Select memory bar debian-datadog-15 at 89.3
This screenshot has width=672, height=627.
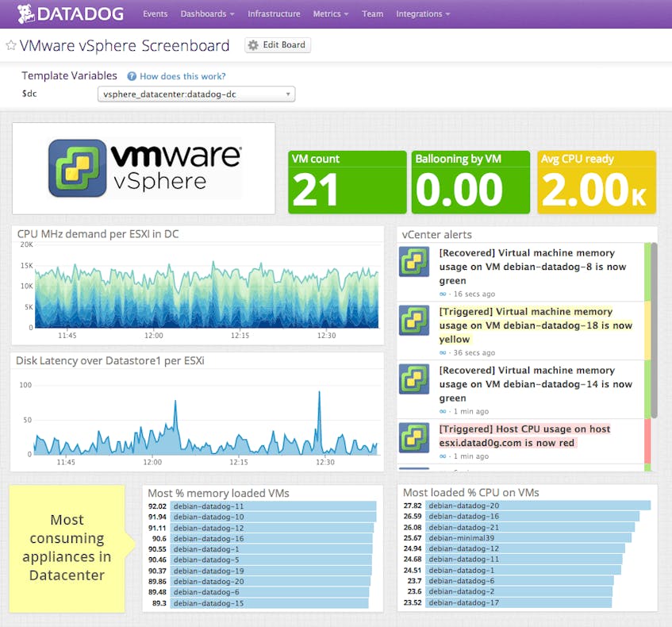click(x=270, y=603)
